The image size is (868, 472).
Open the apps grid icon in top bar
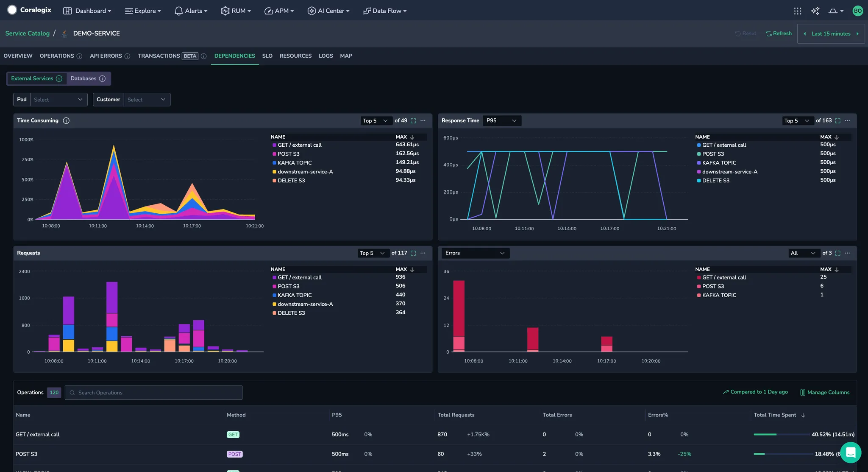click(797, 11)
